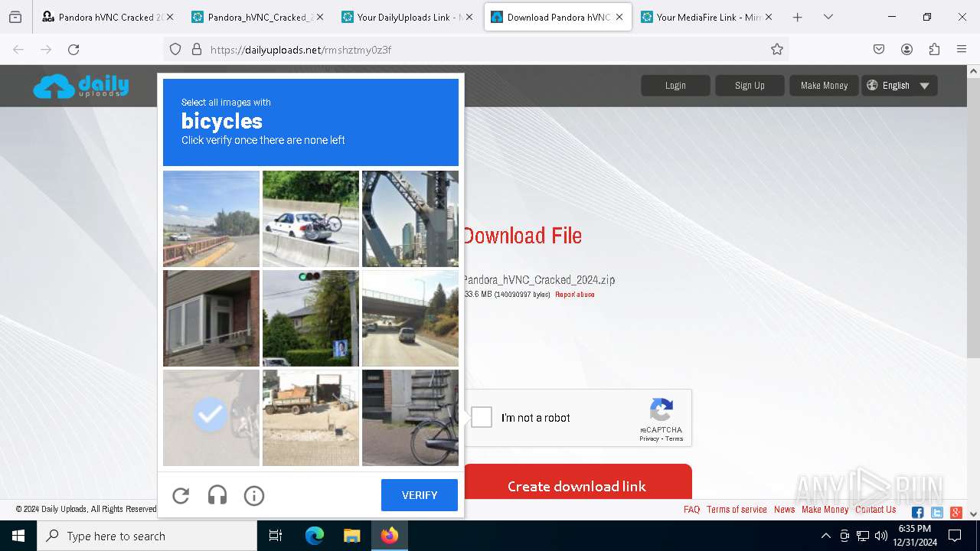Screen dimensions: 980x551
Task: Select the tile with bicycle near stairs
Action: (x=410, y=418)
